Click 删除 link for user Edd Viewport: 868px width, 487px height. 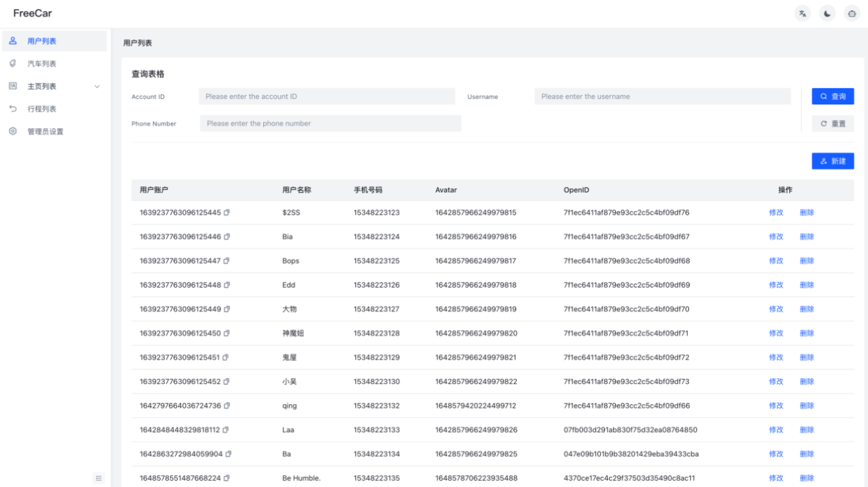[x=807, y=285]
